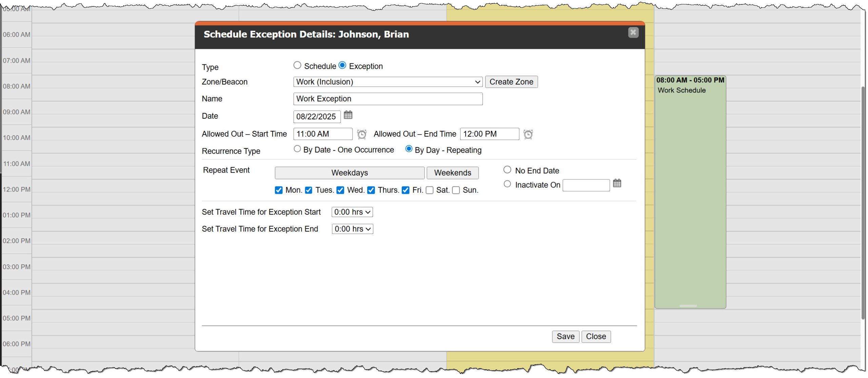Open the Zone/Beacon dropdown
868x378 pixels.
click(388, 82)
